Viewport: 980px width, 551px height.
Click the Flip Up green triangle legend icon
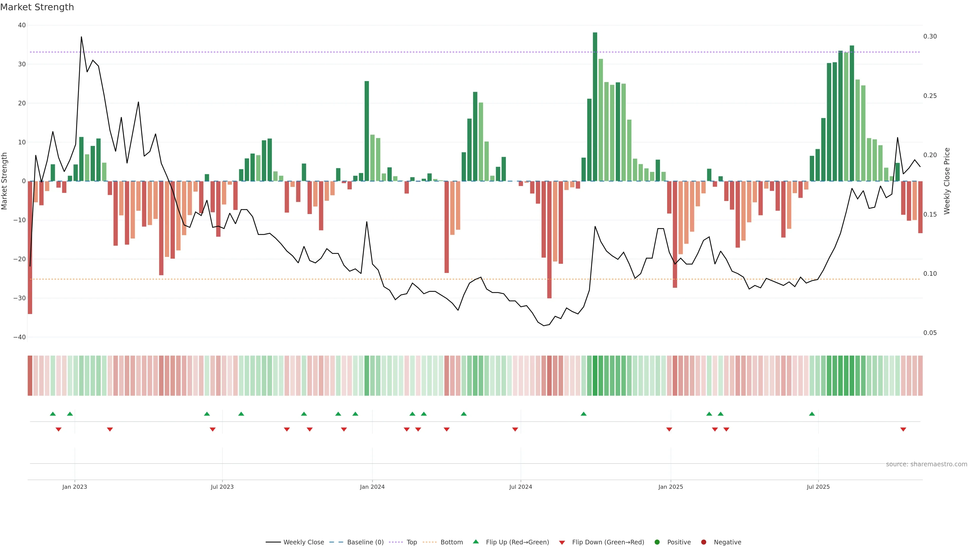pyautogui.click(x=475, y=542)
